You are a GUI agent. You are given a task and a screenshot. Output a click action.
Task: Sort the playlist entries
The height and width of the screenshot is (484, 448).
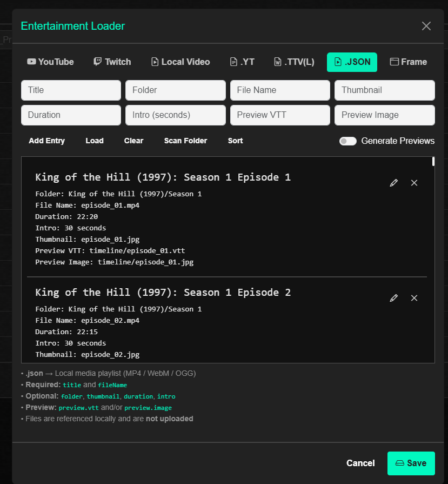[x=235, y=141]
